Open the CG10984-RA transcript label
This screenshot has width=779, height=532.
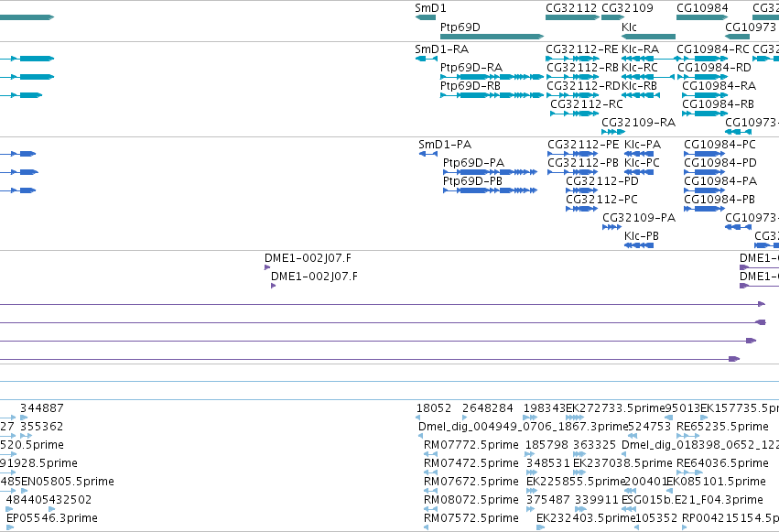[719, 86]
